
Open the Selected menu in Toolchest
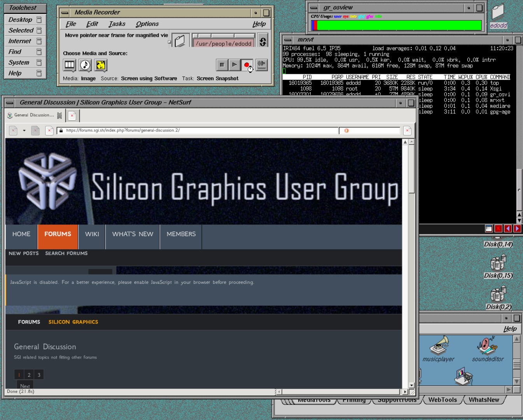(25, 30)
